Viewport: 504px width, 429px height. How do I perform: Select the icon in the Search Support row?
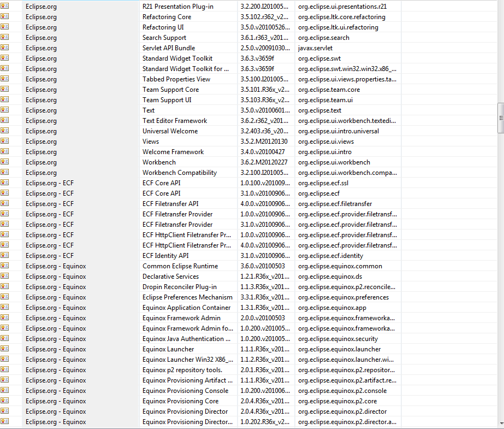[4, 37]
